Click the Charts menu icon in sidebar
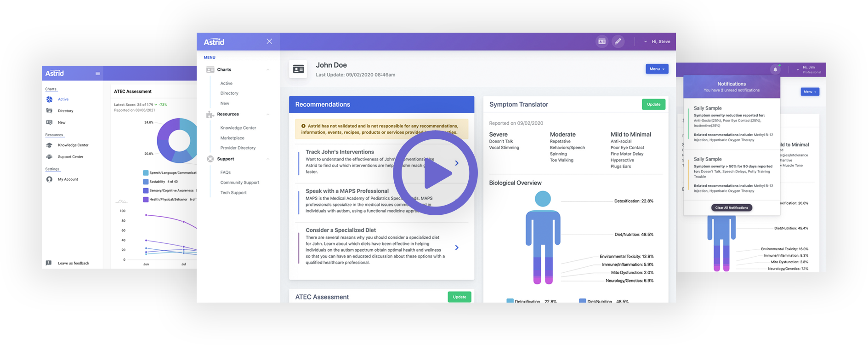868x345 pixels. point(210,69)
